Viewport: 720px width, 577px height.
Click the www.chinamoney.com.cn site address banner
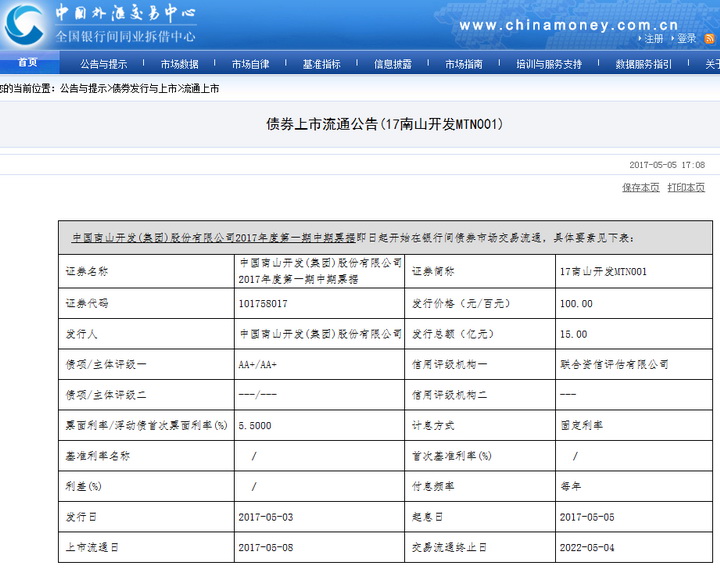568,25
